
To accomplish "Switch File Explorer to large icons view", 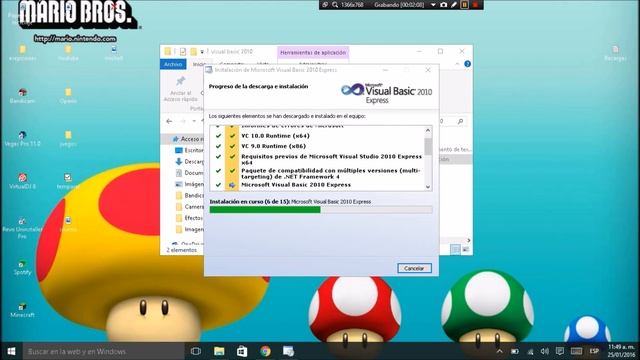I will [466, 249].
